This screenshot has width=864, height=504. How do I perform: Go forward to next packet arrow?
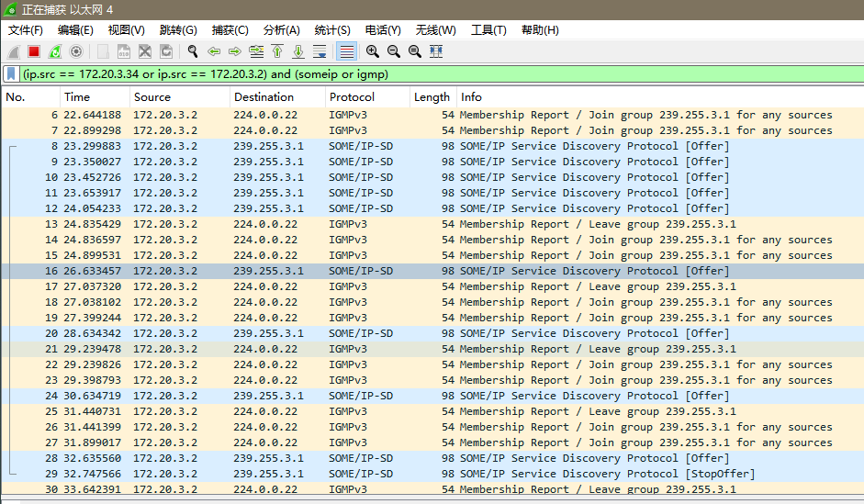(x=235, y=51)
